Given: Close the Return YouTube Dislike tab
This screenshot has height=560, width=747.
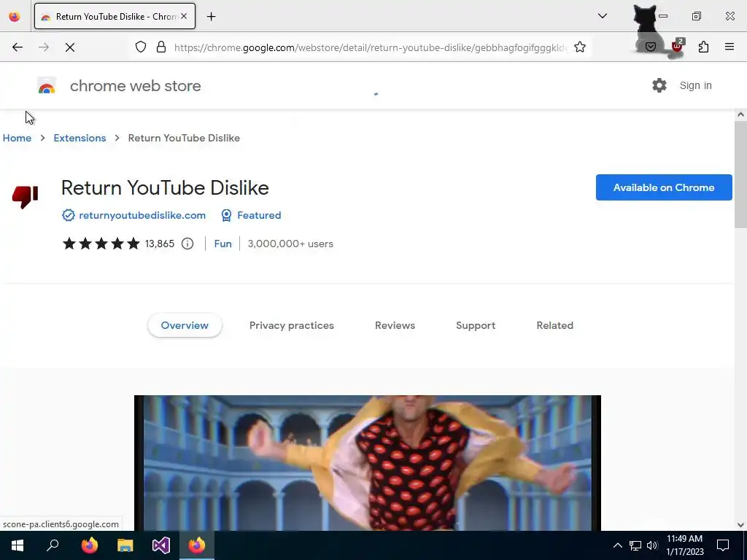Looking at the screenshot, I should tap(184, 16).
